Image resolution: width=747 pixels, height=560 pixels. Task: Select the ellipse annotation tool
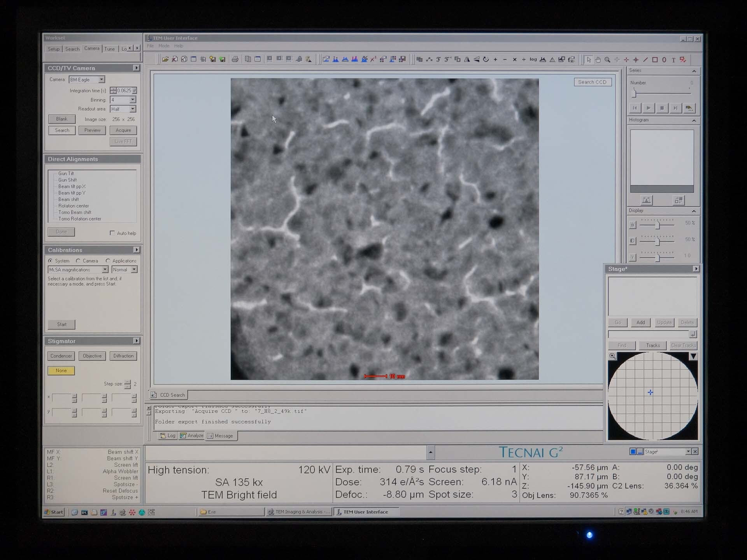coord(664,59)
